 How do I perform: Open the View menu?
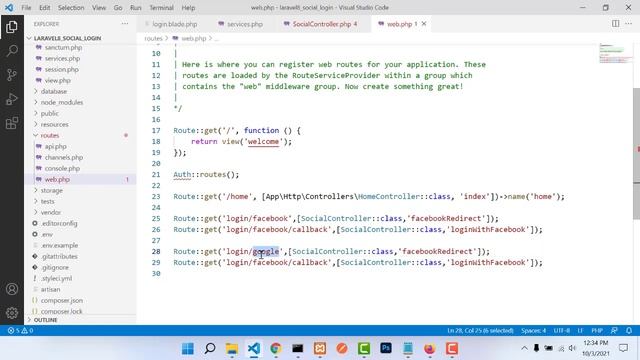click(99, 7)
